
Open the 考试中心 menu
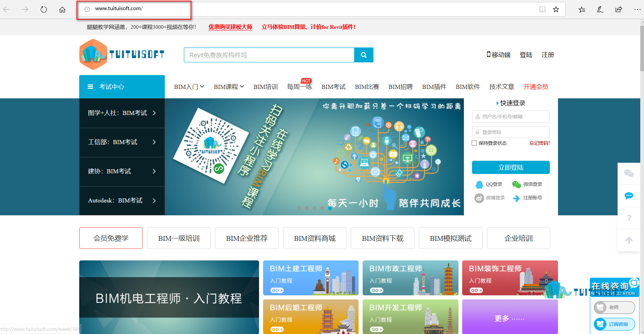click(x=122, y=87)
